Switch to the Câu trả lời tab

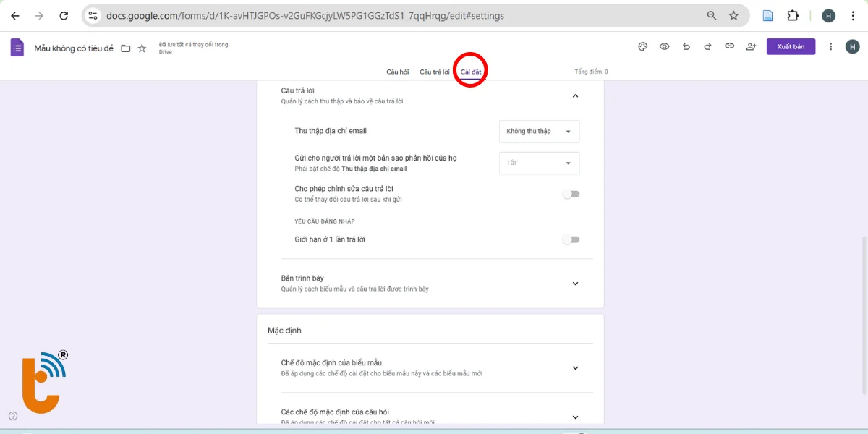pyautogui.click(x=435, y=72)
